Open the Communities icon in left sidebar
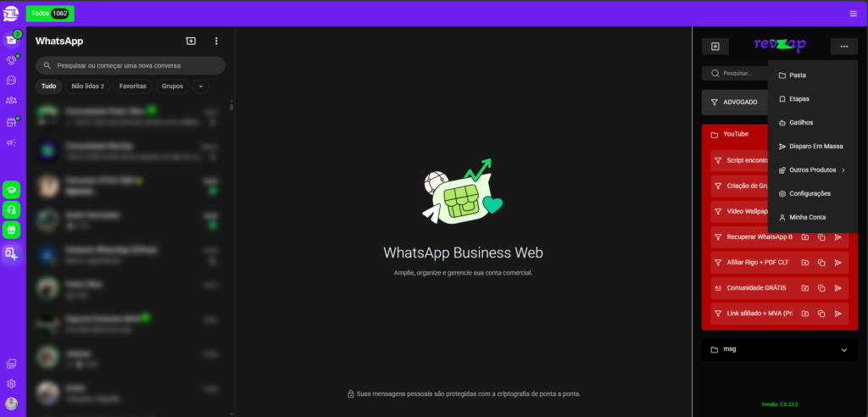The width and height of the screenshot is (868, 417). tap(12, 100)
